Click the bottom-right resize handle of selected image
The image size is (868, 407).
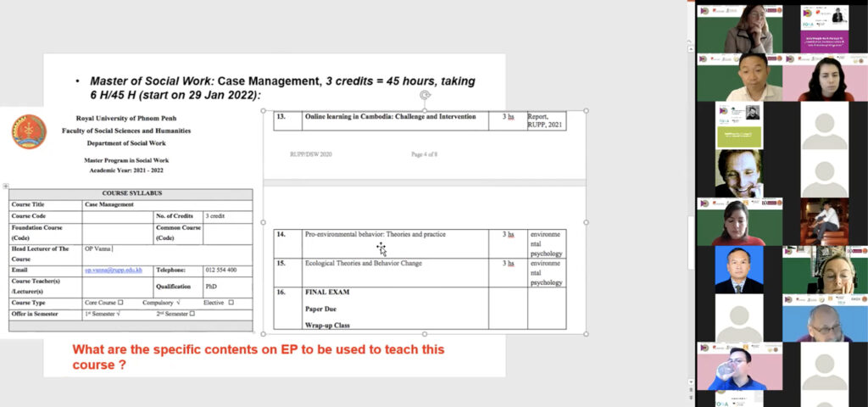coord(586,334)
